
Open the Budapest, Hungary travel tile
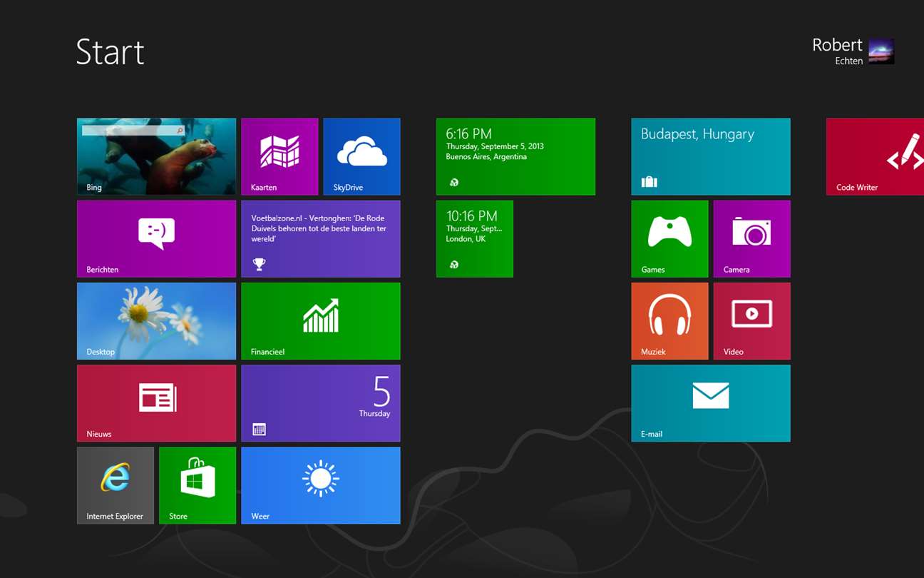(x=711, y=156)
